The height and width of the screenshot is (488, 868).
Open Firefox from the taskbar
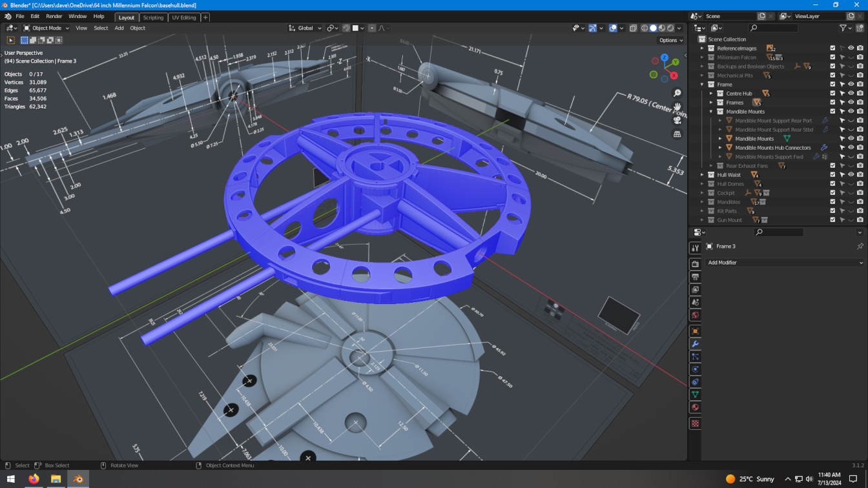pos(34,479)
